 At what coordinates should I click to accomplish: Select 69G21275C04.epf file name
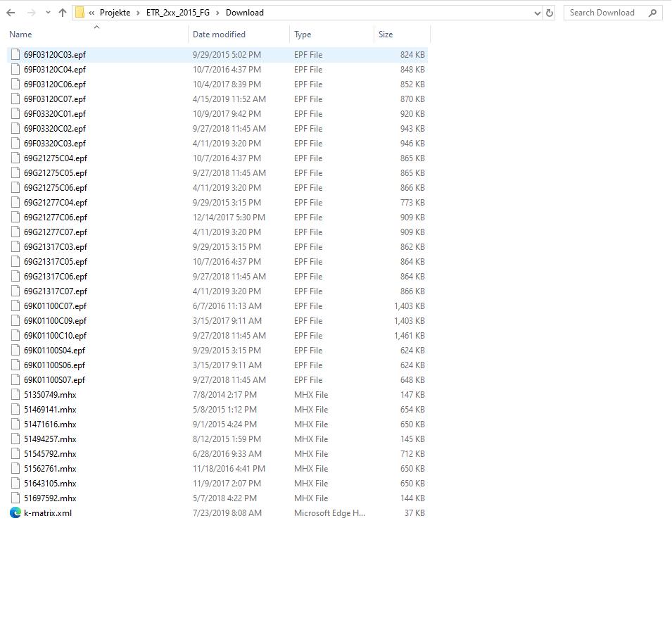coord(56,158)
